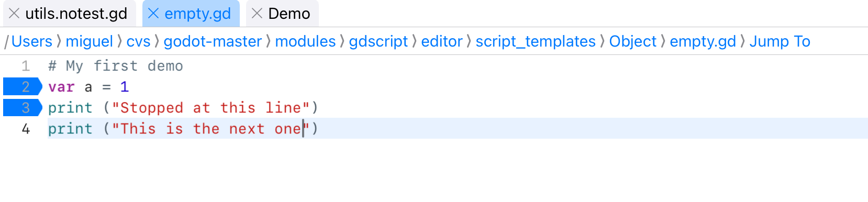Viewport: 868px width, 202px height.
Task: Toggle the breakpoint marker on line 3
Action: pyautogui.click(x=23, y=108)
